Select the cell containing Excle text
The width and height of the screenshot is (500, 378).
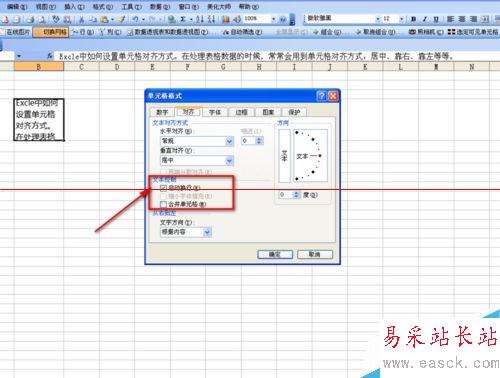[x=39, y=120]
